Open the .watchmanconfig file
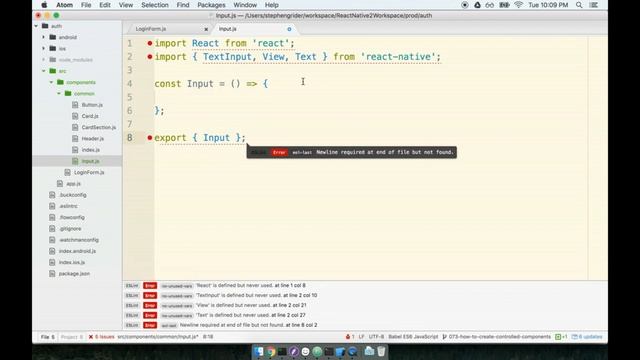640x360 pixels. 79,240
